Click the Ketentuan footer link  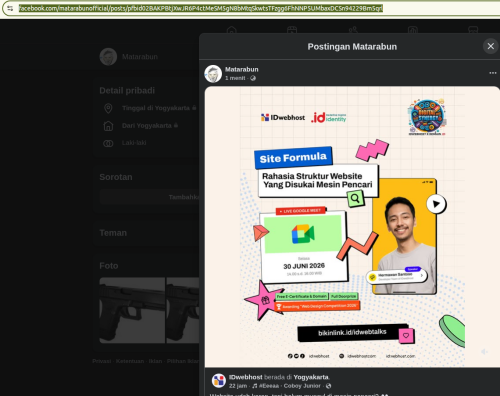click(x=130, y=361)
